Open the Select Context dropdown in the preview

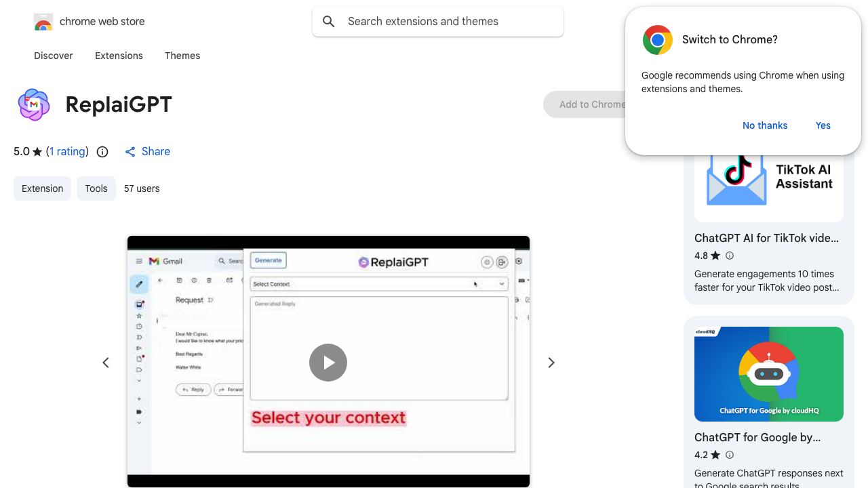point(379,284)
